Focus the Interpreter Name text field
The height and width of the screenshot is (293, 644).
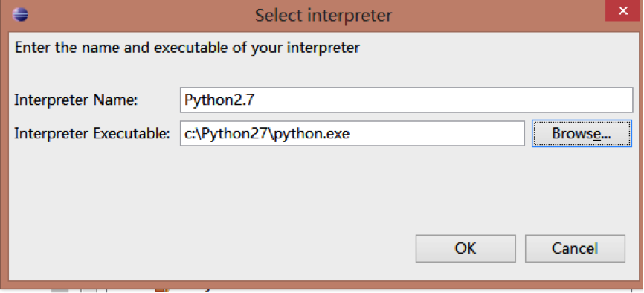tap(406, 100)
